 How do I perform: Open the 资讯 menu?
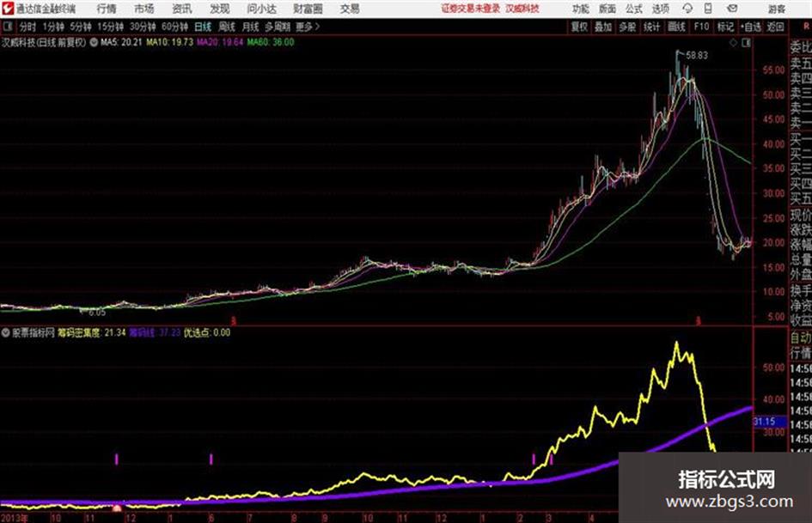coord(182,9)
